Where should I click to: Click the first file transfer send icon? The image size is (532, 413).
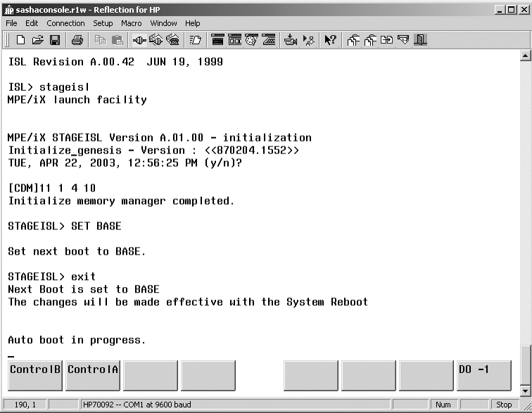click(x=353, y=40)
